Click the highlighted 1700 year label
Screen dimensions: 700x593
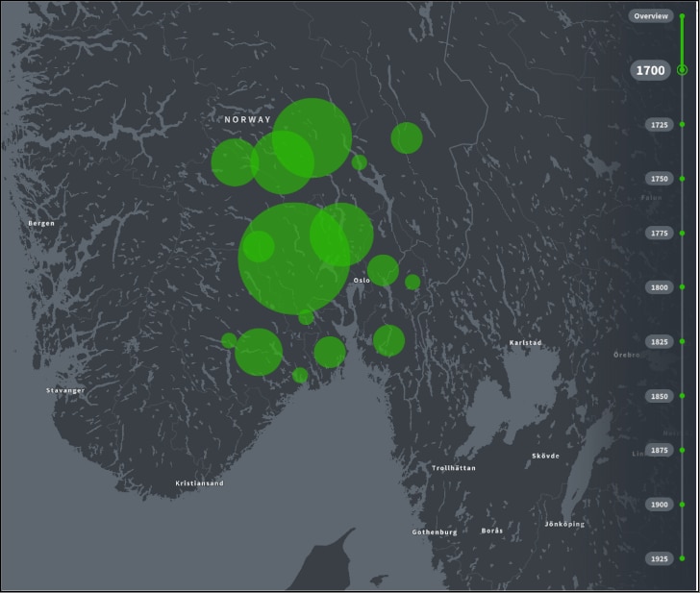coord(649,70)
